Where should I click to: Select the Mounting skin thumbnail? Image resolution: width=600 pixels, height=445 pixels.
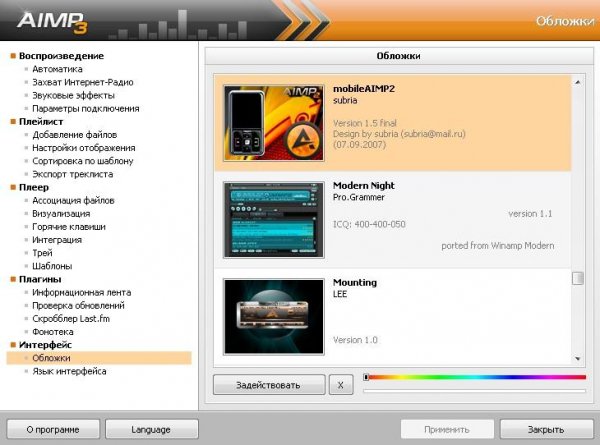[x=274, y=317]
